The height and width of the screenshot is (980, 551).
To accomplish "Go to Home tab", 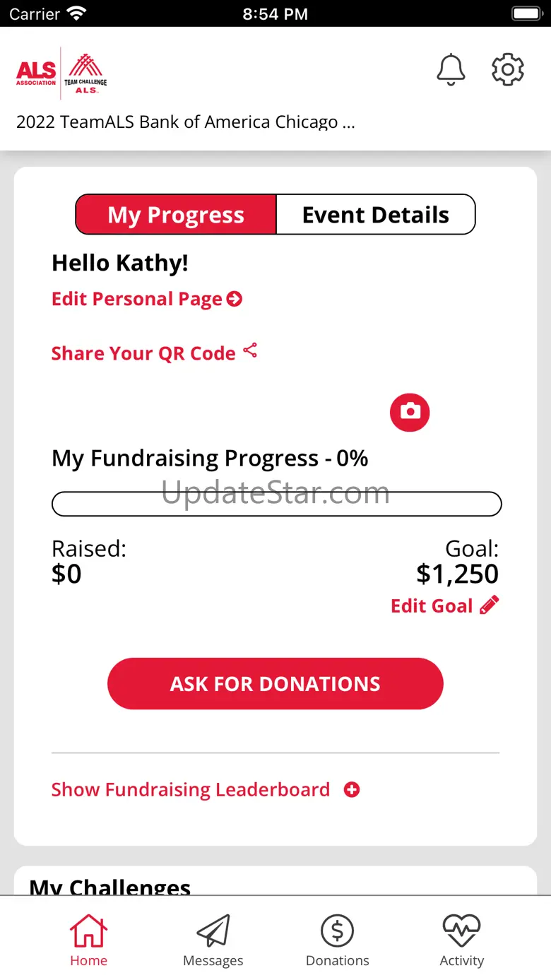I will 88,940.
